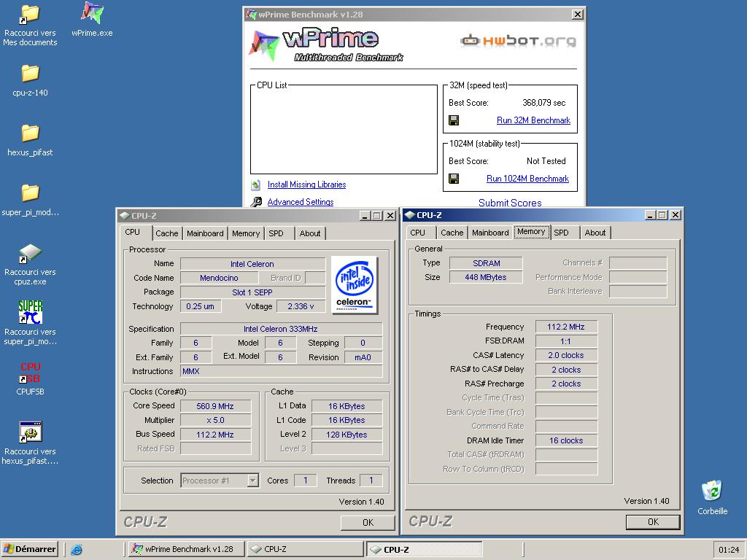Click Submit Scores link
Screen dimensions: 747x560
point(510,203)
